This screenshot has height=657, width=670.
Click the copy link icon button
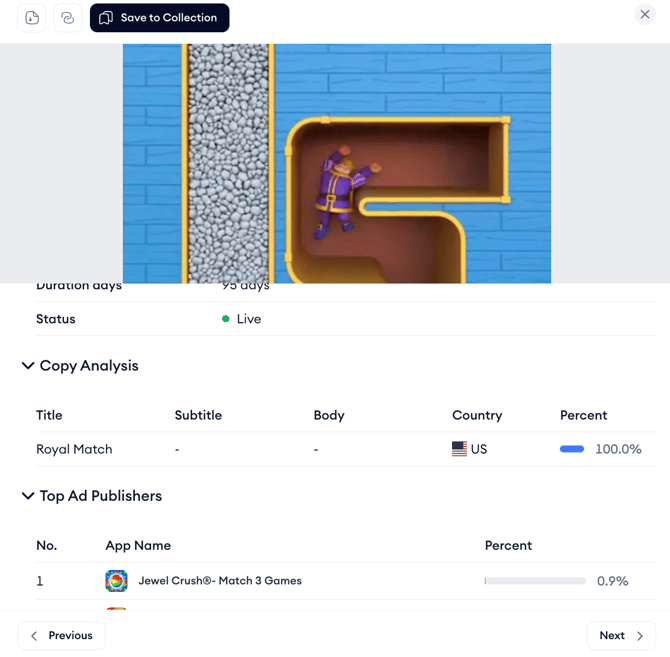(68, 18)
